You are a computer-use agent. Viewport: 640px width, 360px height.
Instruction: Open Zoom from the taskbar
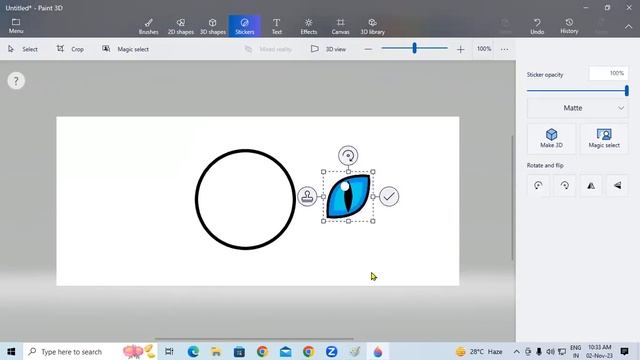(331, 351)
